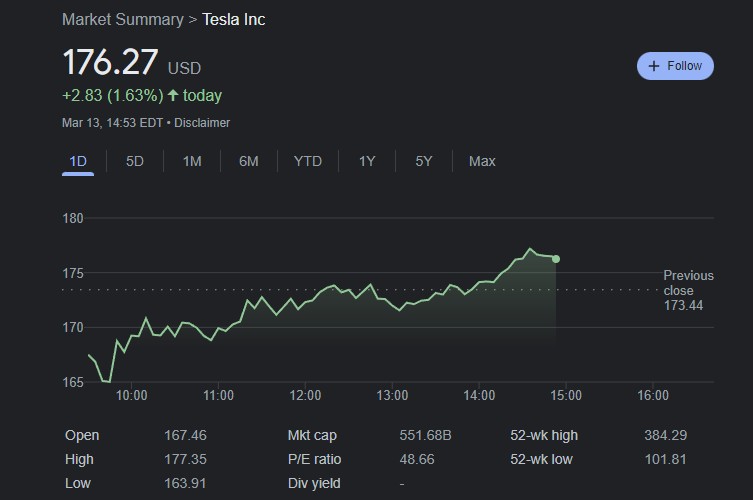Screen dimensions: 753x500
Task: Click the Open value 167.46
Action: pos(185,435)
